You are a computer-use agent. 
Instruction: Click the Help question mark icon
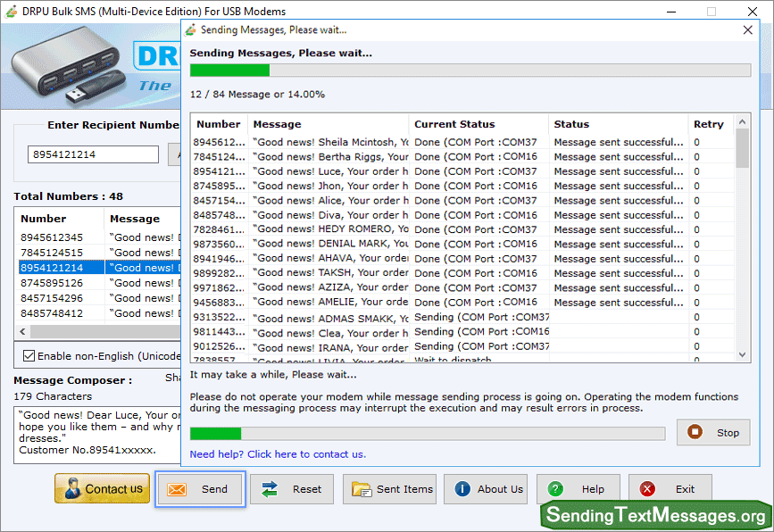click(555, 488)
